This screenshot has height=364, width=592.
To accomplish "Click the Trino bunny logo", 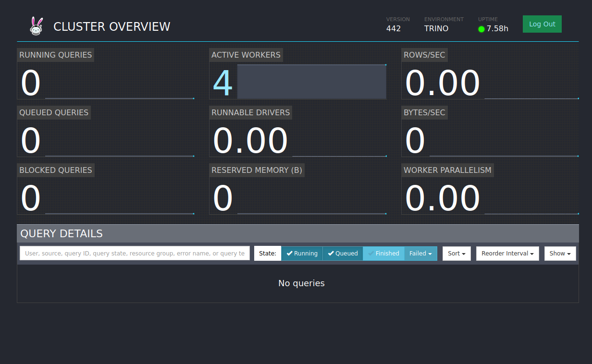I will coord(37,26).
